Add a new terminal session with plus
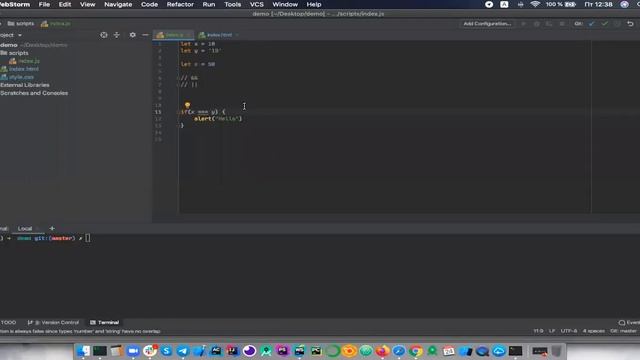This screenshot has height=360, width=640. (x=52, y=229)
